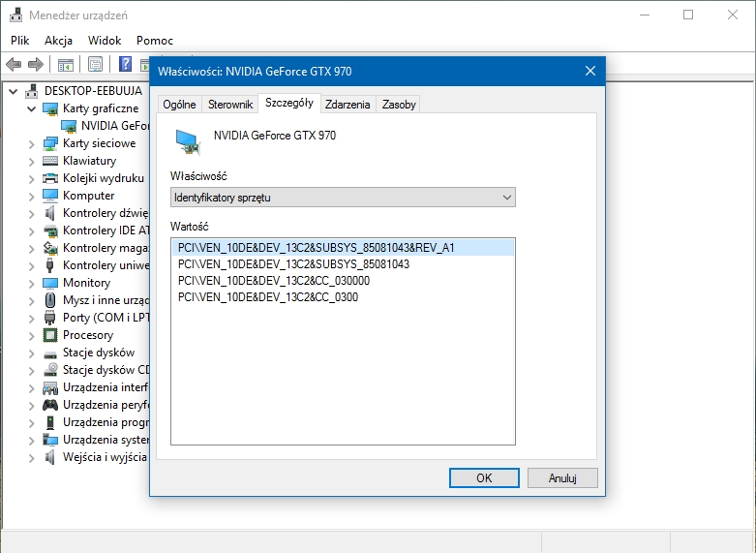
Task: Select the Szczegóły tab
Action: [x=289, y=103]
